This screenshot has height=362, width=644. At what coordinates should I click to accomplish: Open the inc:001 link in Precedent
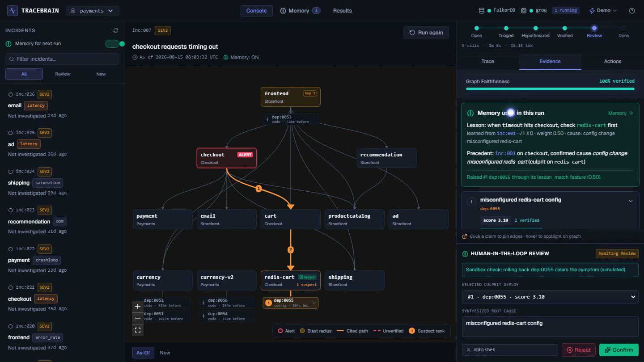pos(504,153)
